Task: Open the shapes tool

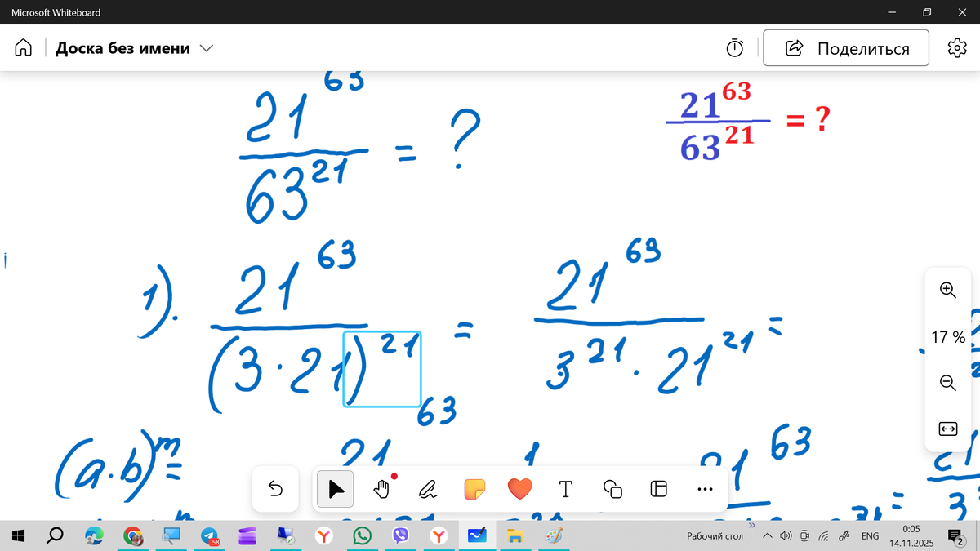Action: [x=612, y=489]
